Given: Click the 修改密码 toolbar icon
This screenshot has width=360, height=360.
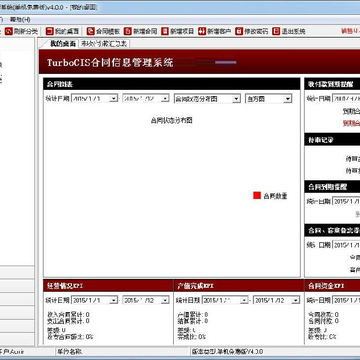Looking at the screenshot, I should [x=239, y=31].
